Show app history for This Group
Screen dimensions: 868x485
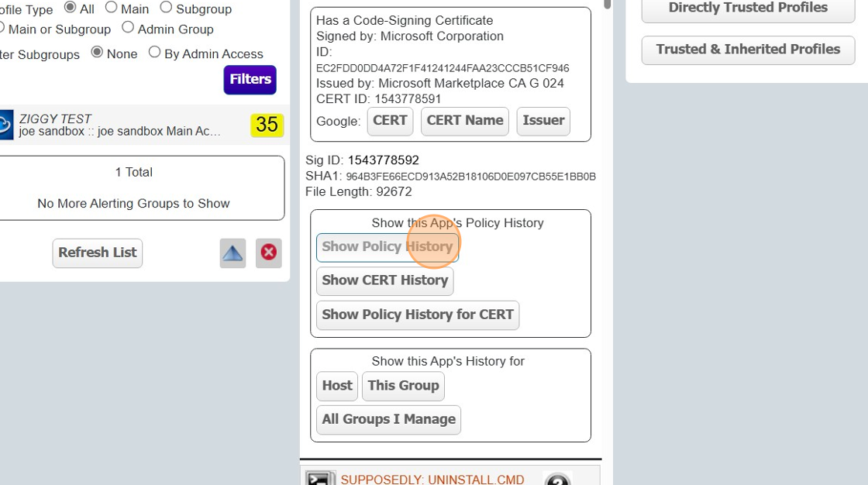(x=403, y=386)
